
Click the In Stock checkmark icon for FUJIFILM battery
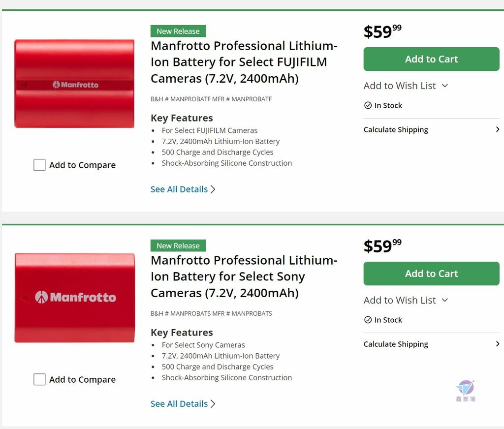click(x=368, y=105)
